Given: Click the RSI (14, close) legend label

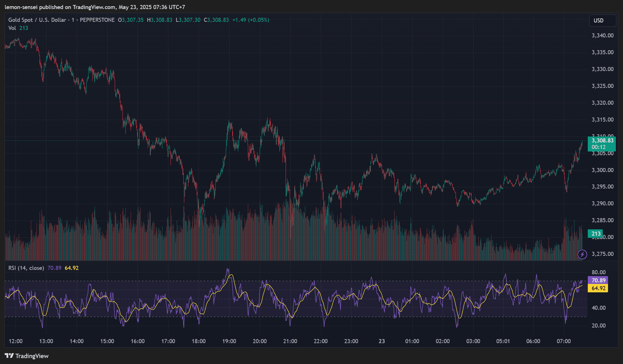Looking at the screenshot, I should 26,268.
